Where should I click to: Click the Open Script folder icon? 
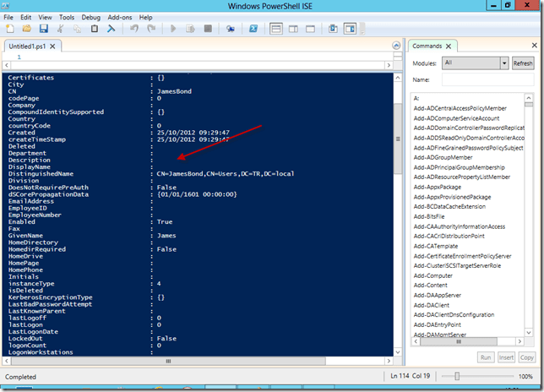coord(26,29)
